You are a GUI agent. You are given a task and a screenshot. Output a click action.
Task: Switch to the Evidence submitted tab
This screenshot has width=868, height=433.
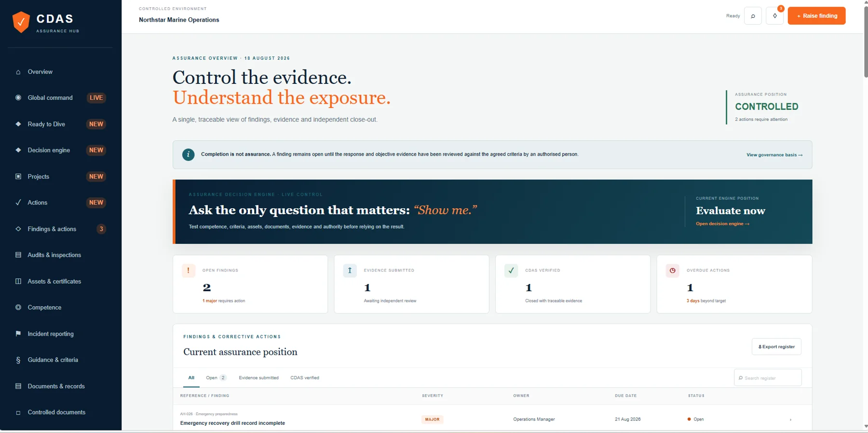[258, 378]
